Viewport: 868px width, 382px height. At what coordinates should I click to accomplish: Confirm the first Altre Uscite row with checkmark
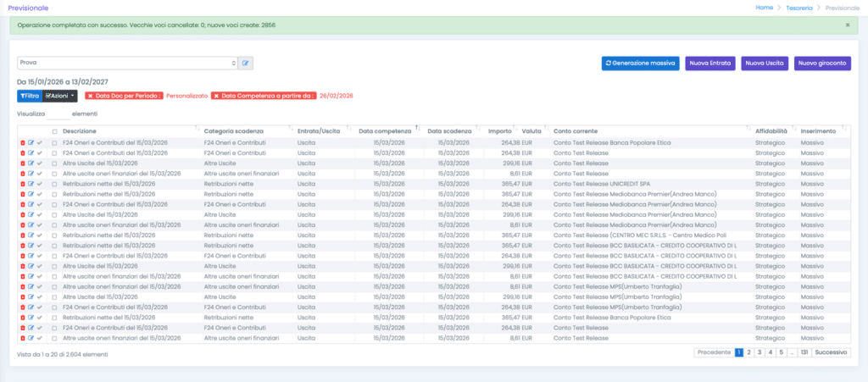(x=39, y=163)
